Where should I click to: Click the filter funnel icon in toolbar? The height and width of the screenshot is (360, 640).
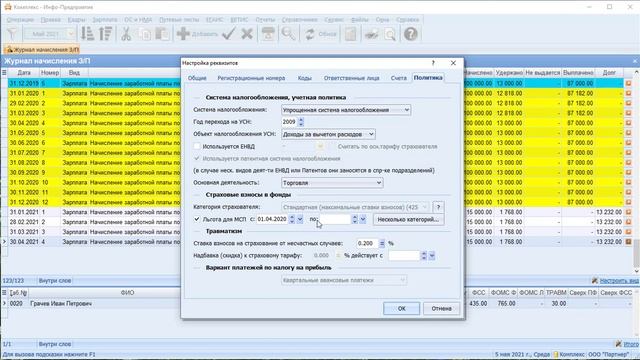point(12,34)
